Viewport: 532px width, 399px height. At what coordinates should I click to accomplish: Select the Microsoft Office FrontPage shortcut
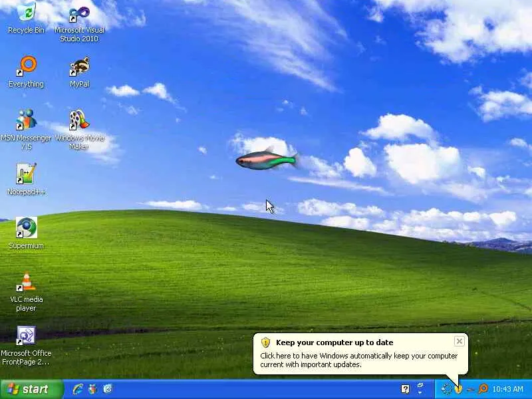click(x=26, y=346)
